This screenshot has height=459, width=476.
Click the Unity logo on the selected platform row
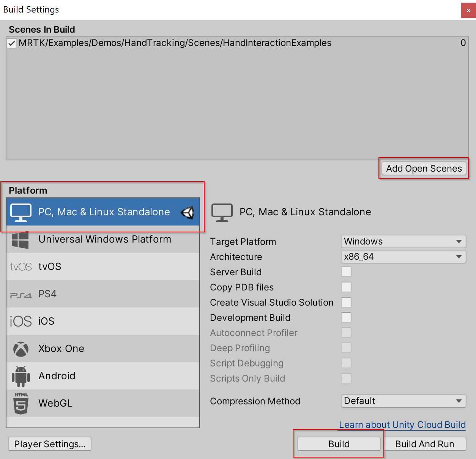click(x=188, y=212)
